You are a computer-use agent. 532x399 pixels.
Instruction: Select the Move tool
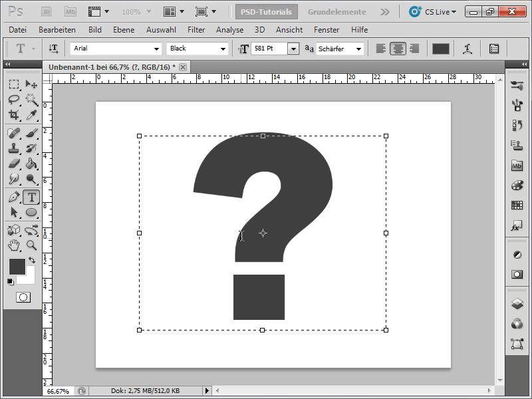31,84
